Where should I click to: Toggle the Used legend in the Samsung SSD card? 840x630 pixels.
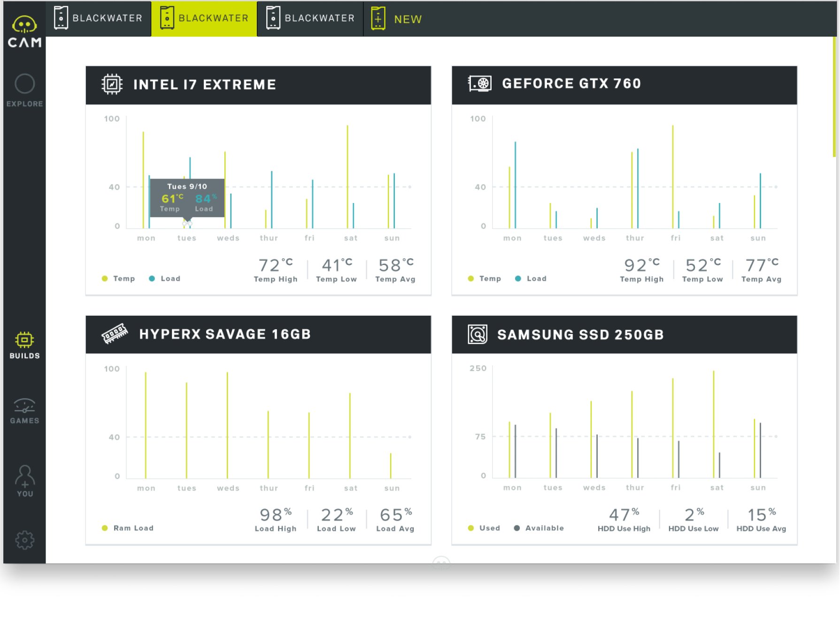click(484, 528)
